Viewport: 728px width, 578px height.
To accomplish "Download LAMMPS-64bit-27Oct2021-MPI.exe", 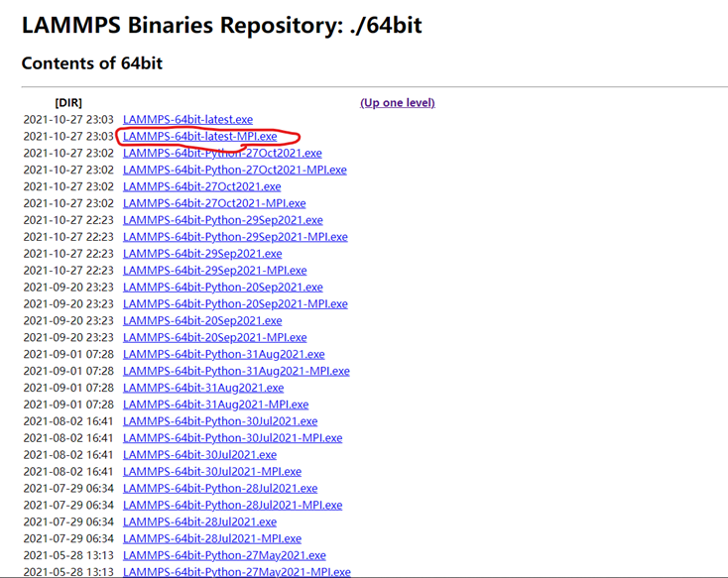I will tap(214, 203).
